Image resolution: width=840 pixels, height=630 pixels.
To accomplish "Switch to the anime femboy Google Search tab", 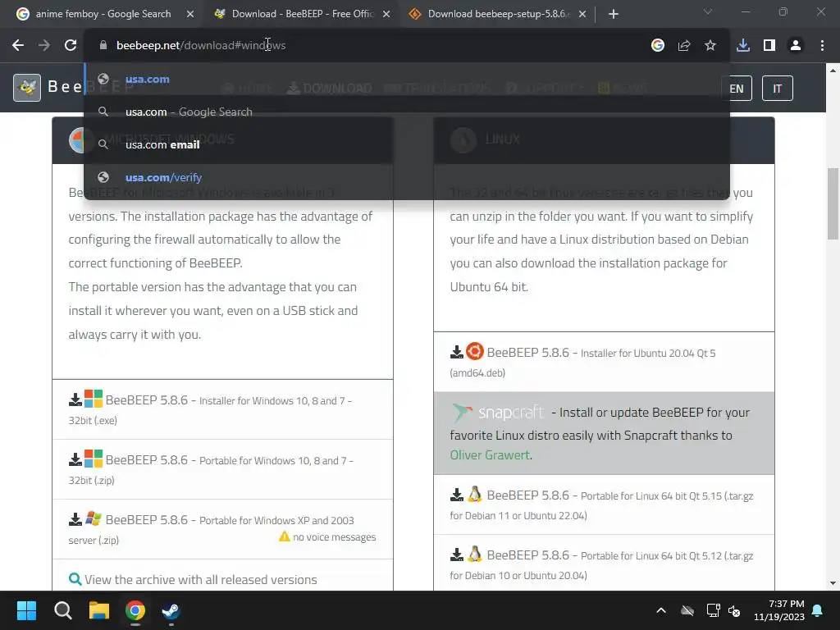I will pos(103,14).
